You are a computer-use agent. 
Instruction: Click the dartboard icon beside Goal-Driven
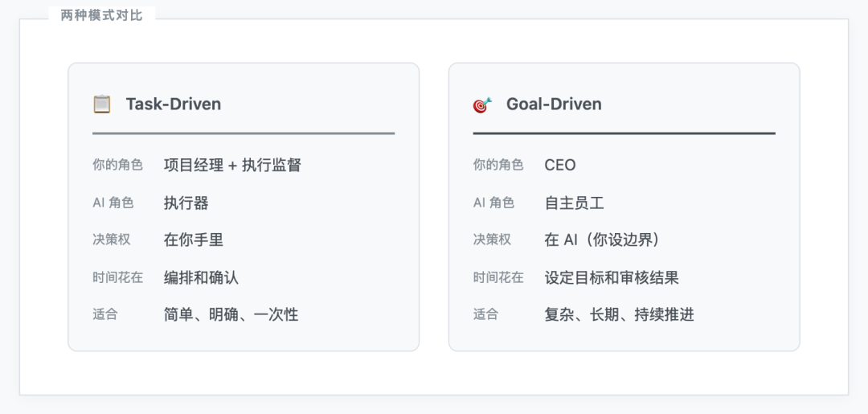(x=482, y=105)
